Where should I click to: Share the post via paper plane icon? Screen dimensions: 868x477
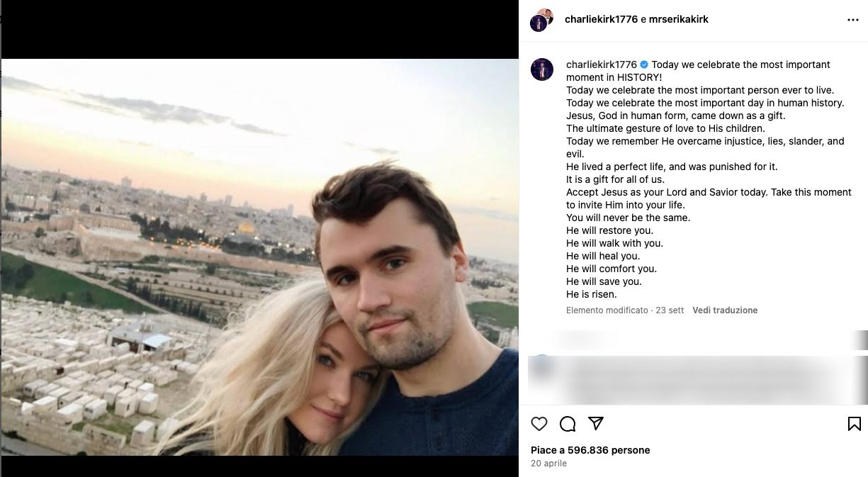pos(596,423)
